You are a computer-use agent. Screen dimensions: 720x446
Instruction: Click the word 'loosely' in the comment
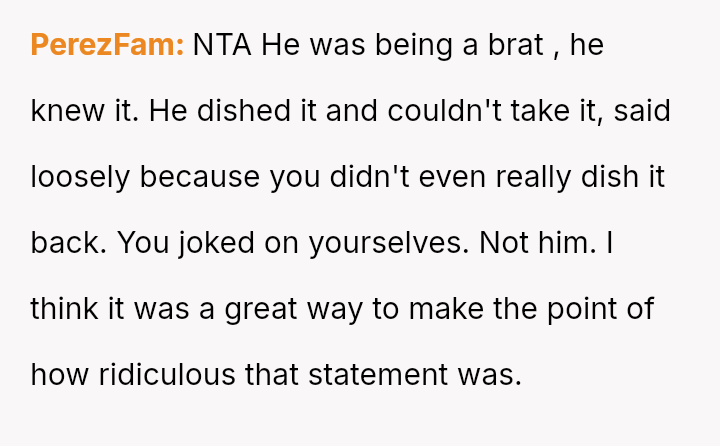pyautogui.click(x=80, y=177)
